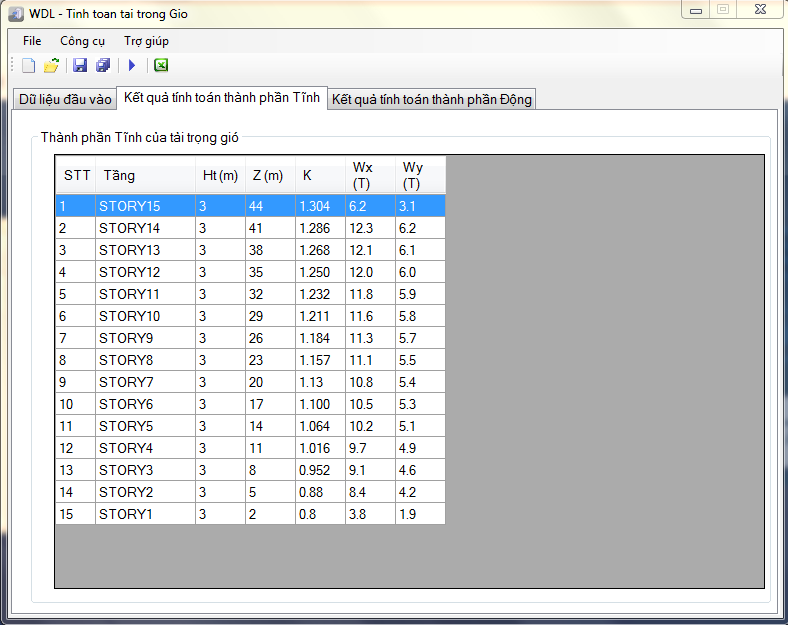The height and width of the screenshot is (625, 788).
Task: Click the Tầng column header
Action: [145, 175]
